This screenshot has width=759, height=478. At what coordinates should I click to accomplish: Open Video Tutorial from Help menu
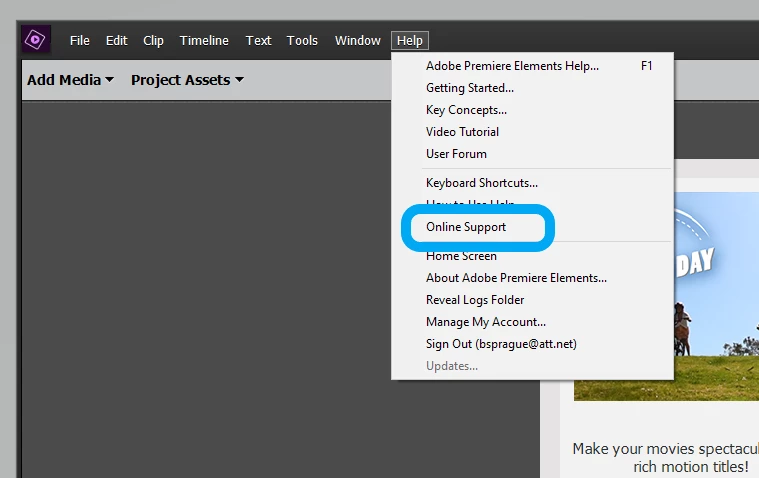click(532, 132)
